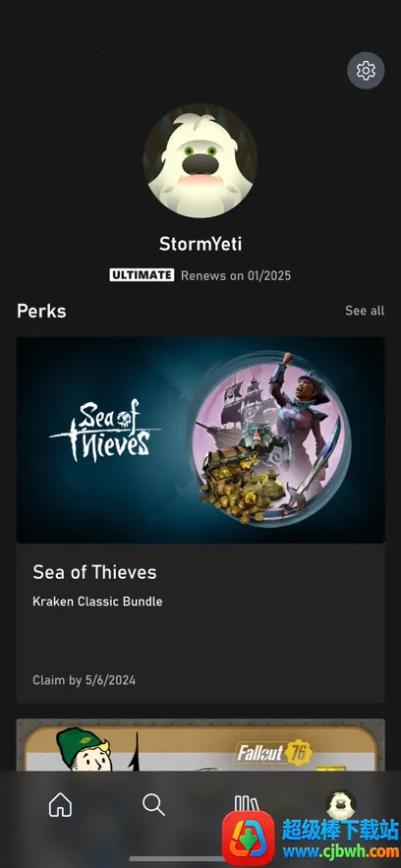Tap the large yeti profile picture
This screenshot has height=868, width=401.
(x=200, y=160)
